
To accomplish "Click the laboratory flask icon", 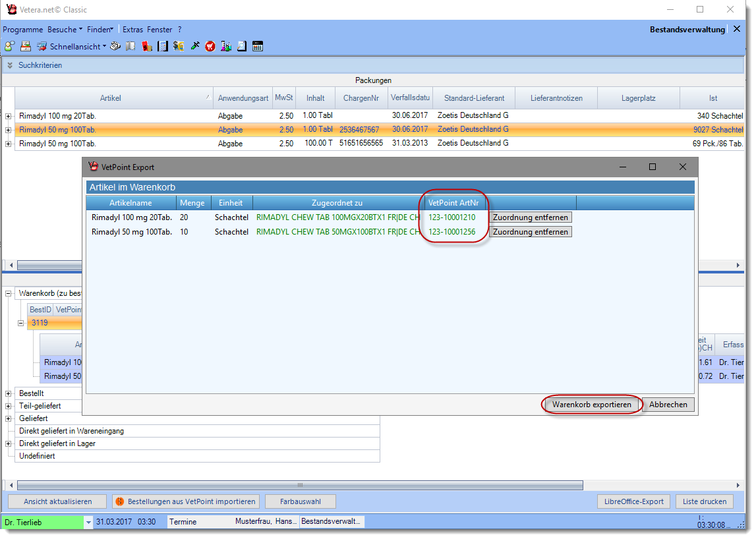I will click(226, 47).
